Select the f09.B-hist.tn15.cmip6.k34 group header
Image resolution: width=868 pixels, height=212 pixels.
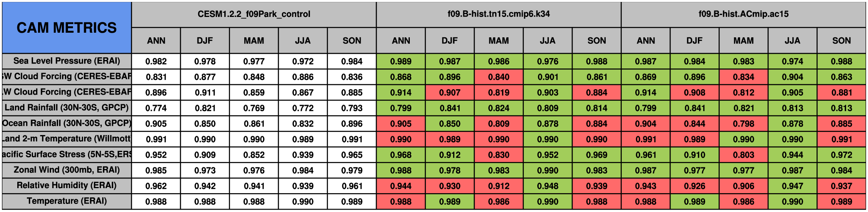499,14
